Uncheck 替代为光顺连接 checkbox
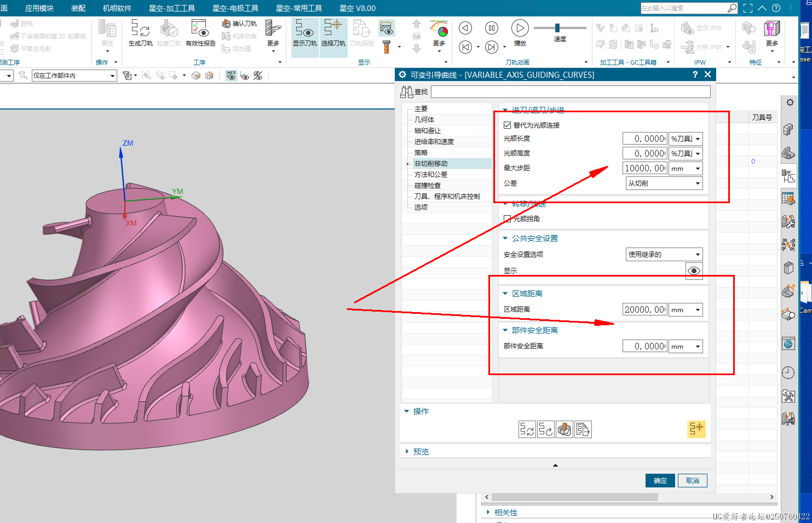Viewport: 812px width, 523px height. point(507,125)
